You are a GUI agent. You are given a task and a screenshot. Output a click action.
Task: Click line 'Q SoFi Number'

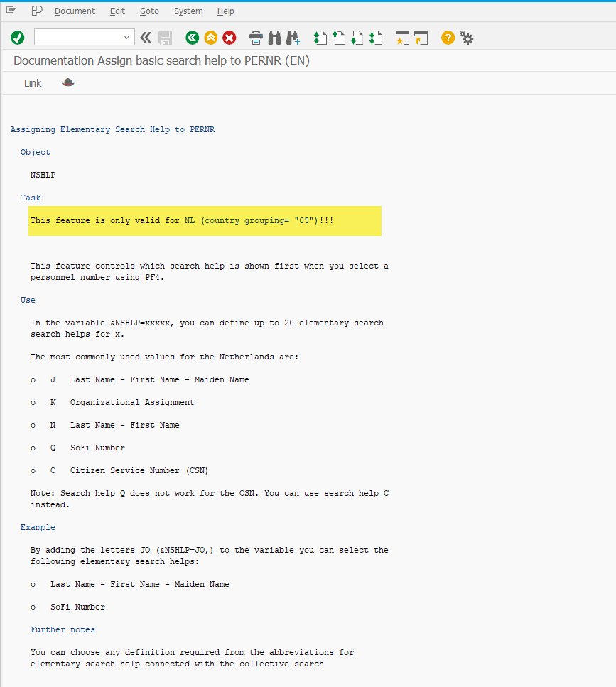click(x=87, y=448)
